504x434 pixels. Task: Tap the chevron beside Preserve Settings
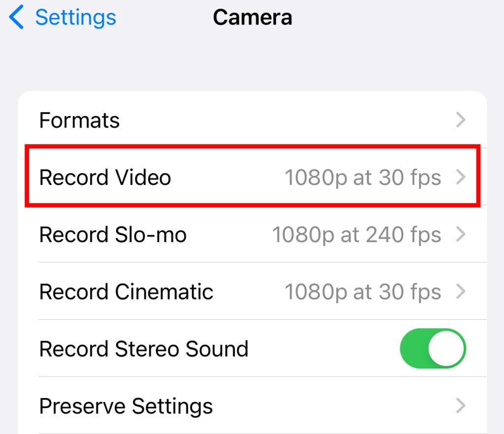460,405
